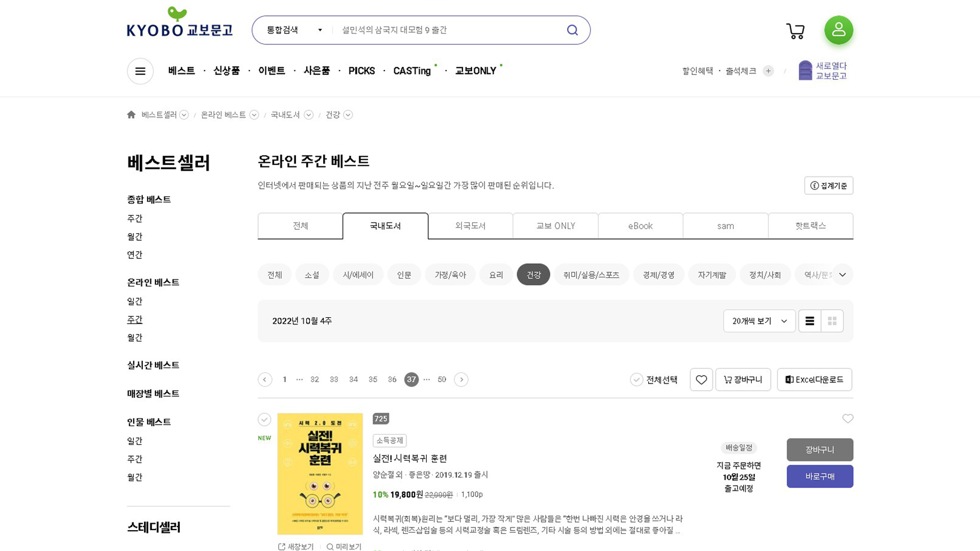The height and width of the screenshot is (551, 980).
Task: Select the 외국도서 tab
Action: click(x=470, y=226)
